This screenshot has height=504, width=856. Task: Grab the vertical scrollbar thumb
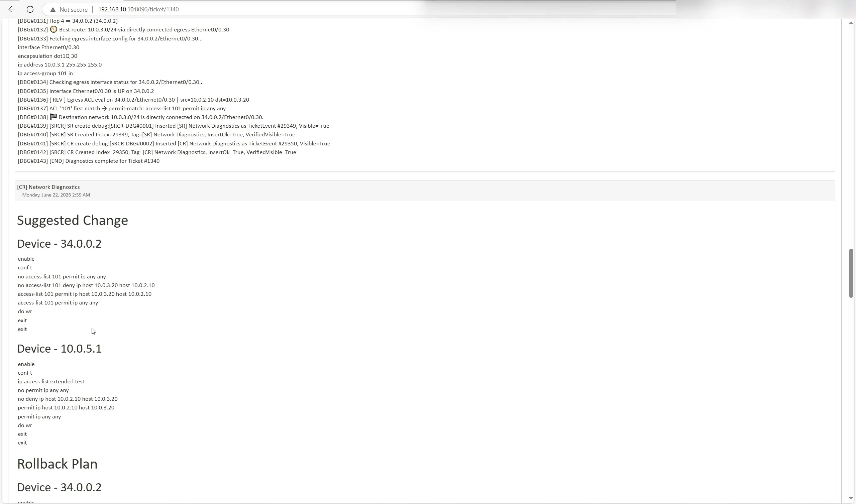[x=851, y=273]
